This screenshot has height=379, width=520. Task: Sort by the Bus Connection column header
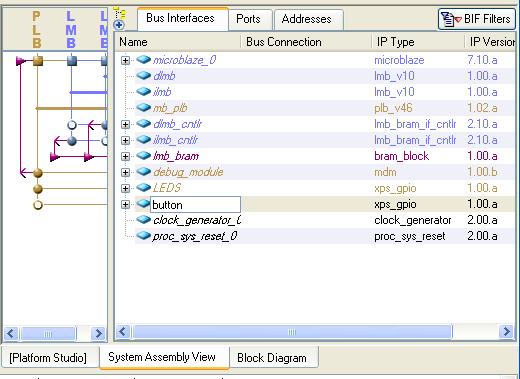[306, 42]
